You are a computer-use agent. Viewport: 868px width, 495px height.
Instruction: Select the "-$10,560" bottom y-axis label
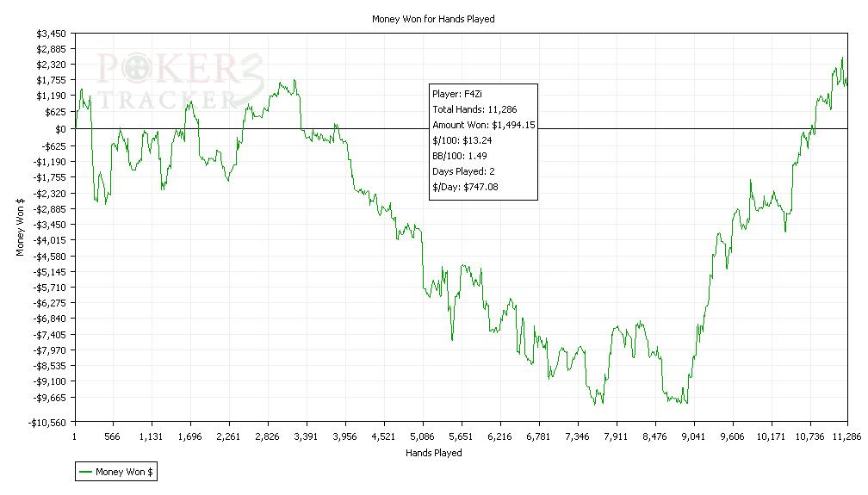[x=48, y=423]
